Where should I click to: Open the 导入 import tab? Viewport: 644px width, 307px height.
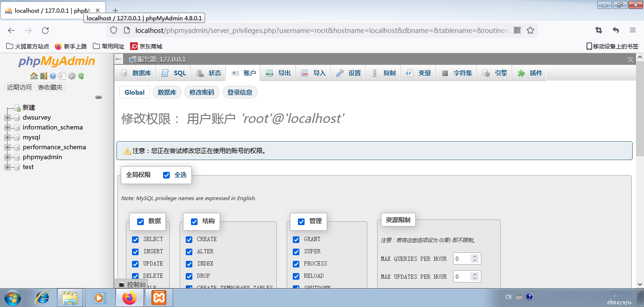pos(313,73)
